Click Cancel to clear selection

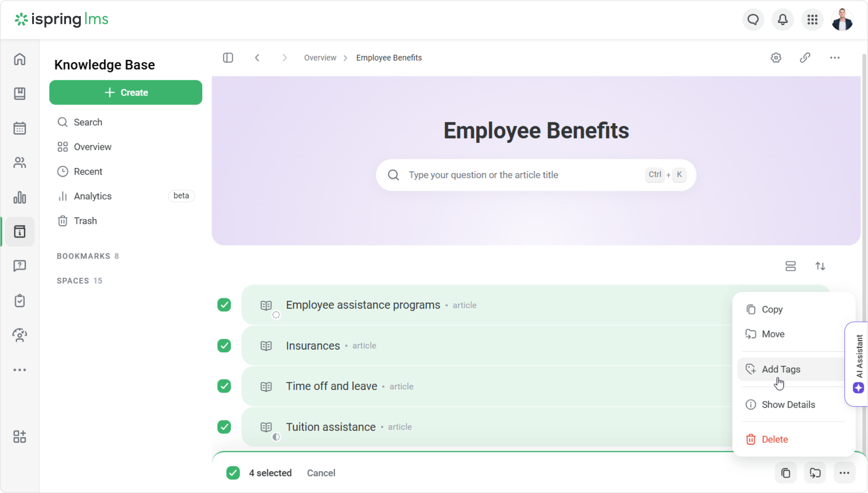(x=321, y=473)
